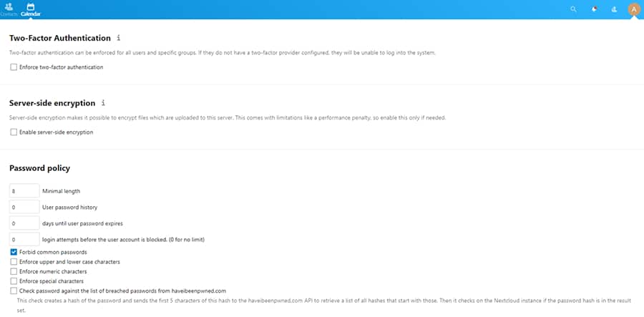Focus the Minimal length input field
The image size is (644, 317).
coord(24,191)
